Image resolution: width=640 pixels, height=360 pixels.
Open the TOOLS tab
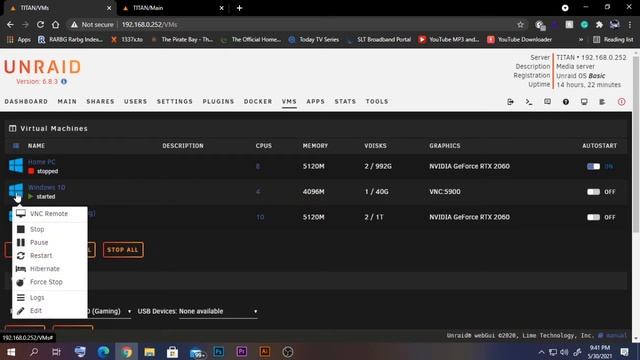click(x=377, y=101)
